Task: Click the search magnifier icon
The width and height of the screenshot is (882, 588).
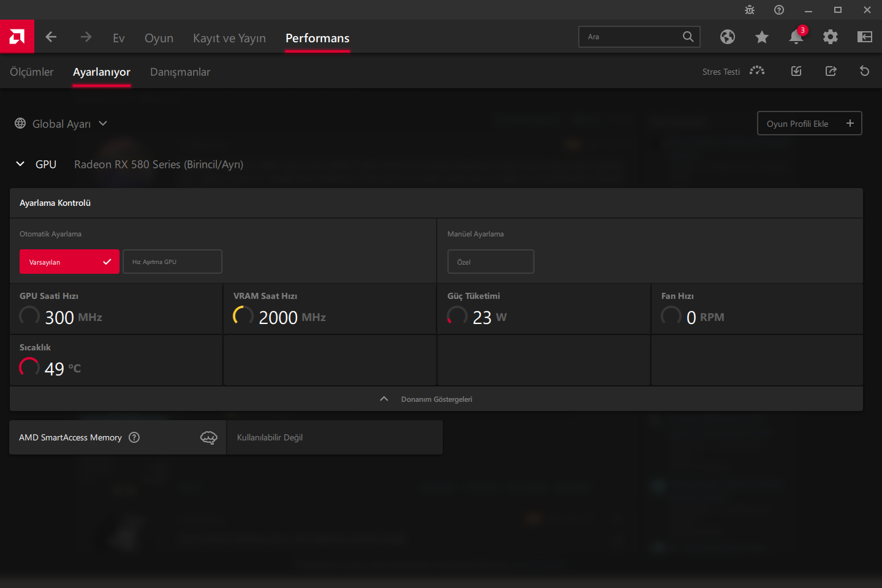Action: tap(688, 37)
